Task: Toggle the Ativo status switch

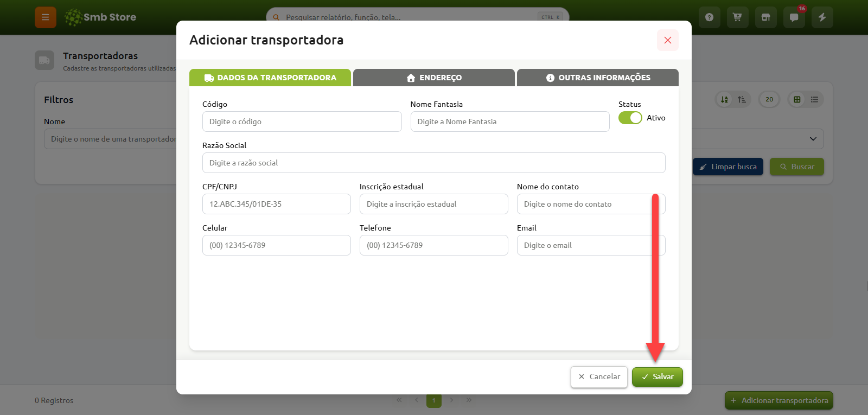Action: click(630, 118)
